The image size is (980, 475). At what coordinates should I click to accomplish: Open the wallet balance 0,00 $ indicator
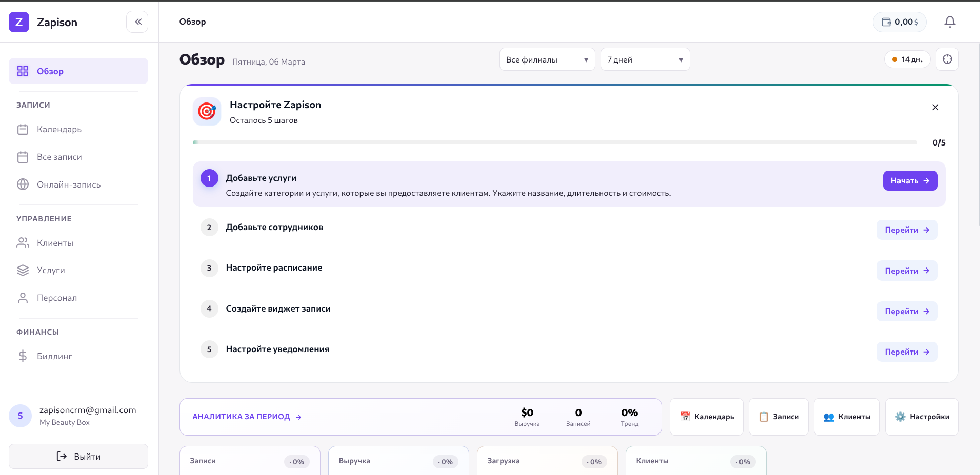[x=899, y=22]
